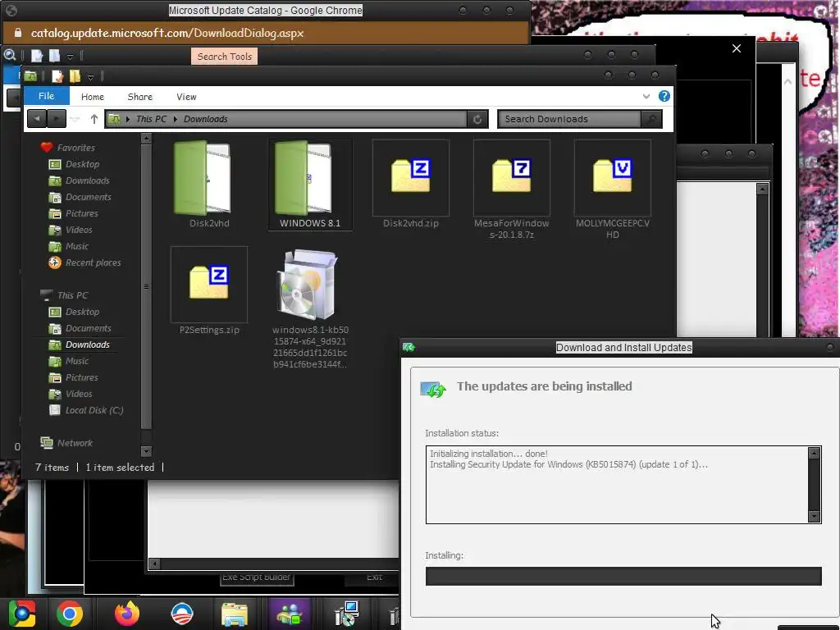Image resolution: width=840 pixels, height=630 pixels.
Task: Open File Explorer from the taskbar
Action: point(234,614)
